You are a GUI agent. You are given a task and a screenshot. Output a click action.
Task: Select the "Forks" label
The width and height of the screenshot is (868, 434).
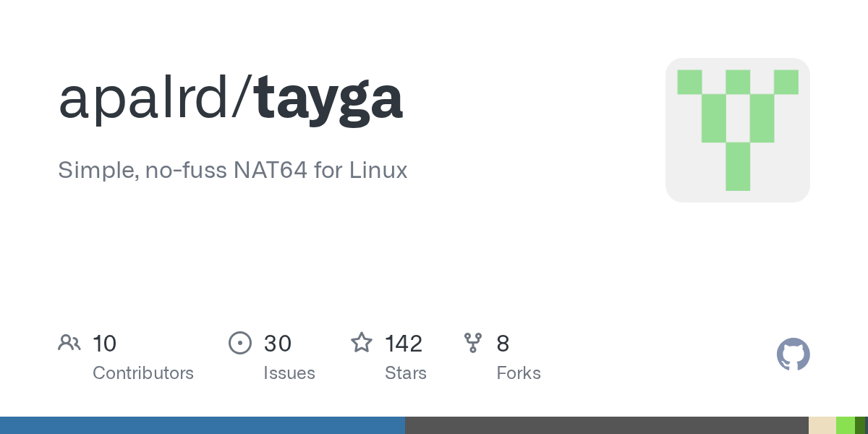[519, 373]
